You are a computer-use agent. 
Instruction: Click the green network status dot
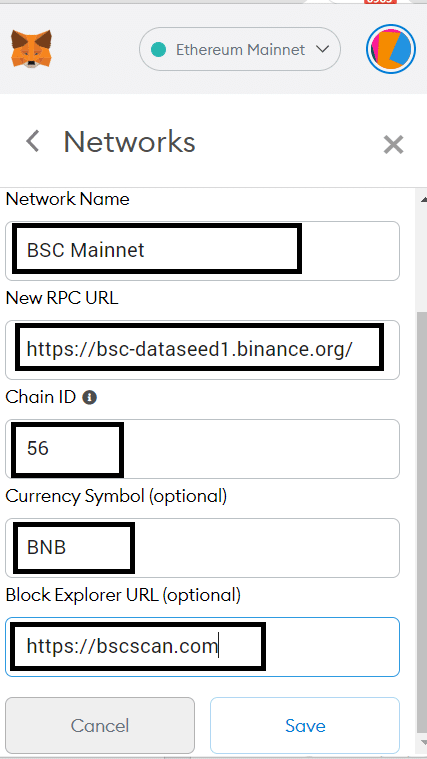(159, 49)
